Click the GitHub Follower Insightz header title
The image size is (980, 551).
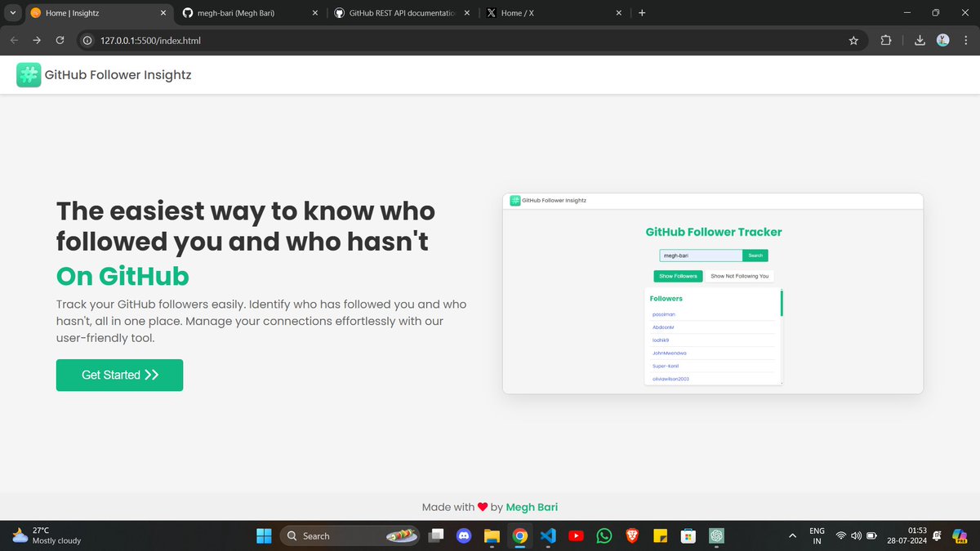click(x=118, y=75)
